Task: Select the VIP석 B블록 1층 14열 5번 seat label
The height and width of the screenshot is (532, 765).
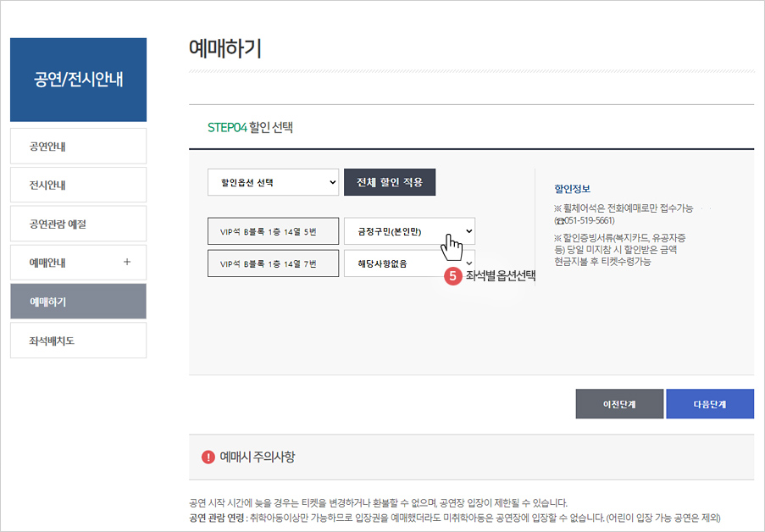Action: [x=273, y=230]
